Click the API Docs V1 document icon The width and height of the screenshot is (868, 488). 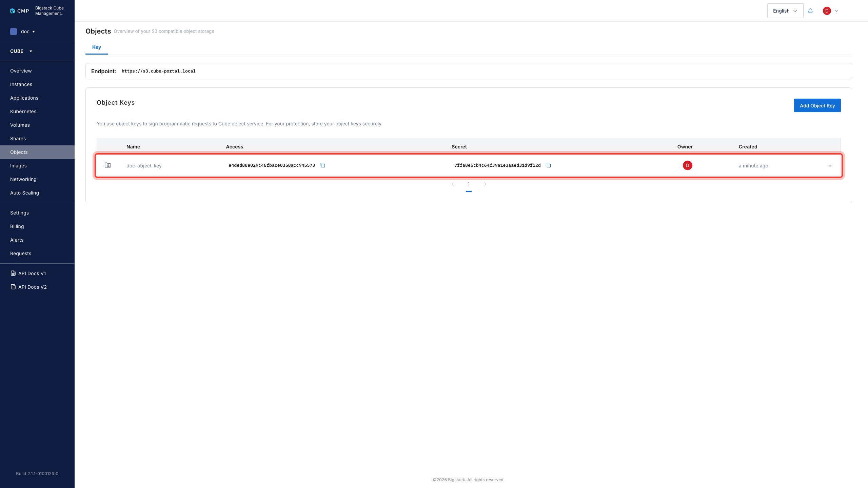click(x=13, y=273)
